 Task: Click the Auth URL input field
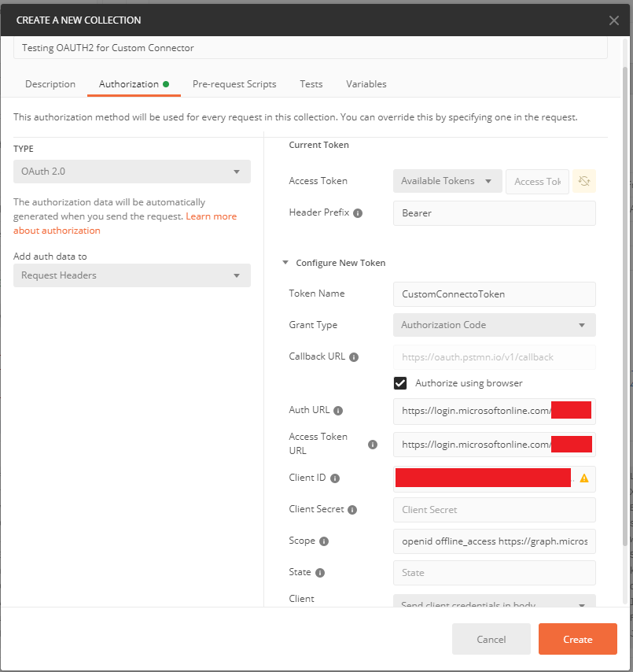495,412
